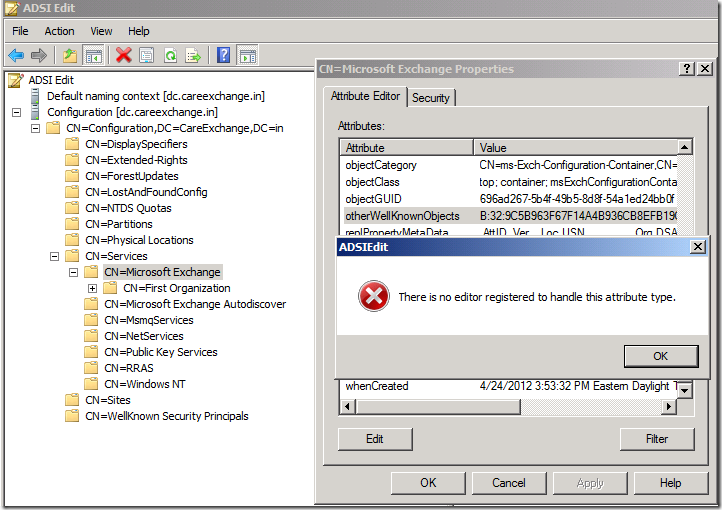Click folder icon of CN=DisplaySpecifiers

pyautogui.click(x=72, y=144)
